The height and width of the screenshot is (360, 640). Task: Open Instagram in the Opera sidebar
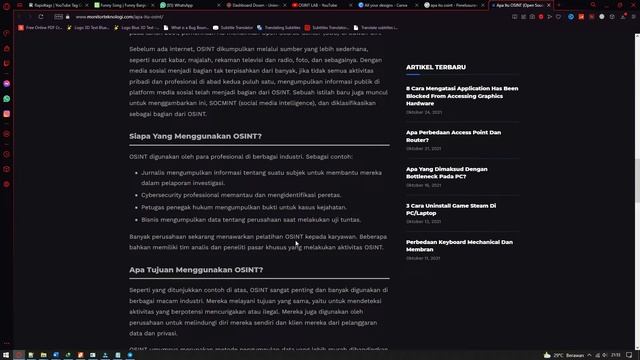coord(7,114)
